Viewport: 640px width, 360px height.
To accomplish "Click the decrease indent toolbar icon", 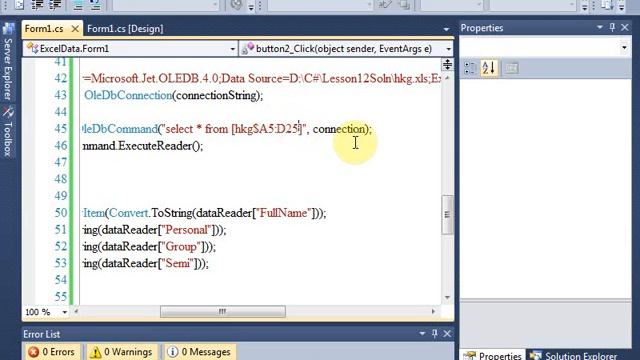I will tap(38, 5).
